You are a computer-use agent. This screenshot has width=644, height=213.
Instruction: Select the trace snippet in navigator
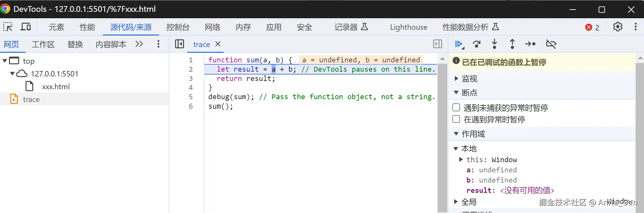click(31, 99)
